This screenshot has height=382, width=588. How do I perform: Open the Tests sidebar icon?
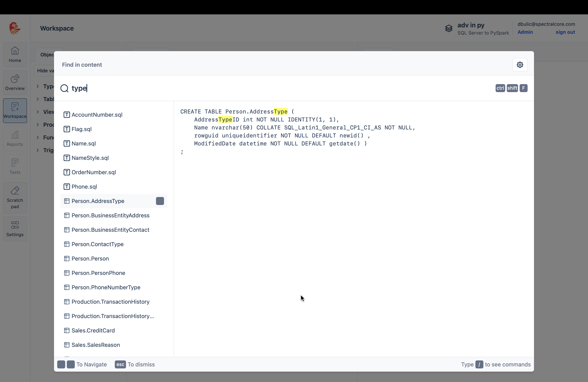tap(15, 167)
